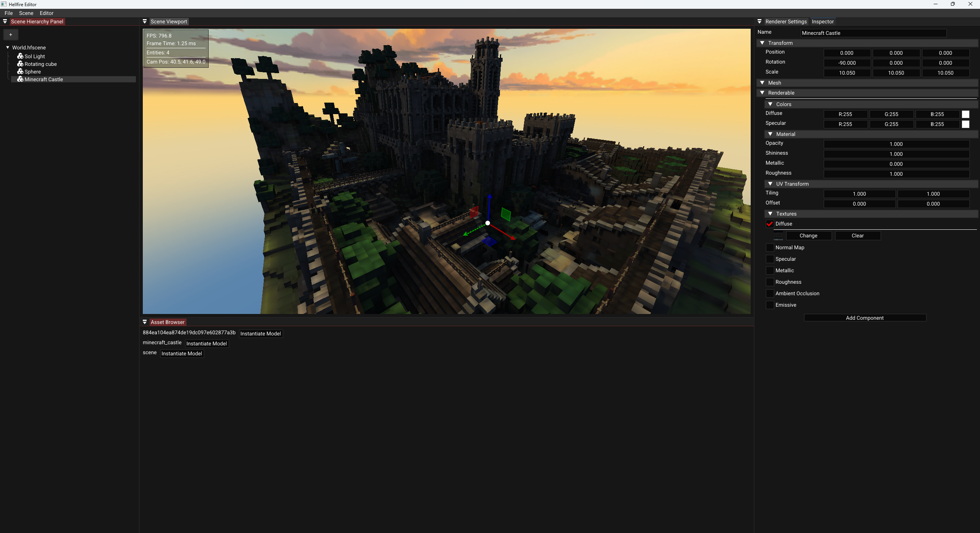The width and height of the screenshot is (980, 533).
Task: Click the Minecraft Castle entity icon
Action: 20,79
